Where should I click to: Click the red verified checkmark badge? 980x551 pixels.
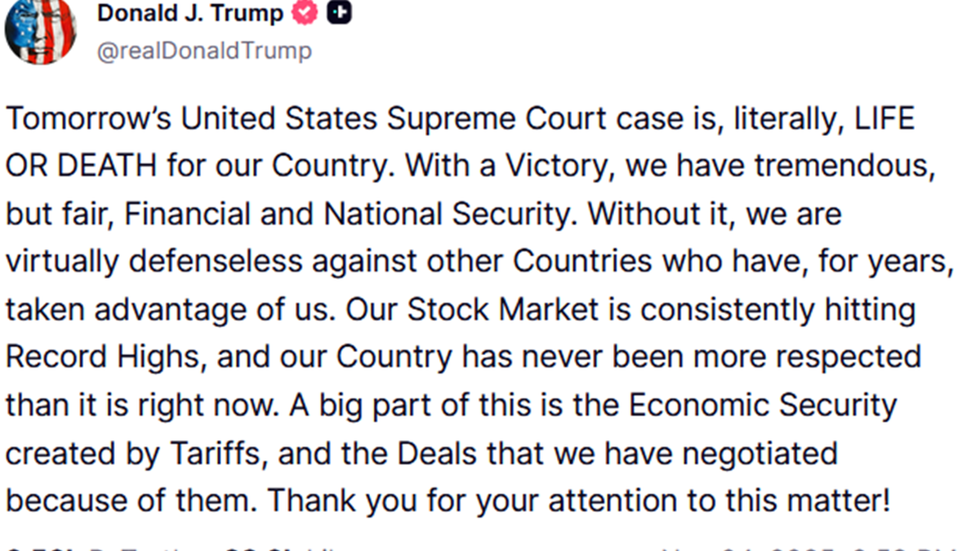click(305, 13)
